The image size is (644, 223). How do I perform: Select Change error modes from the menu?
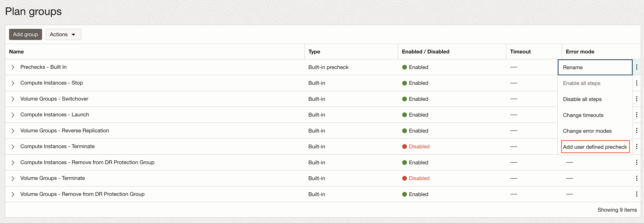(587, 131)
